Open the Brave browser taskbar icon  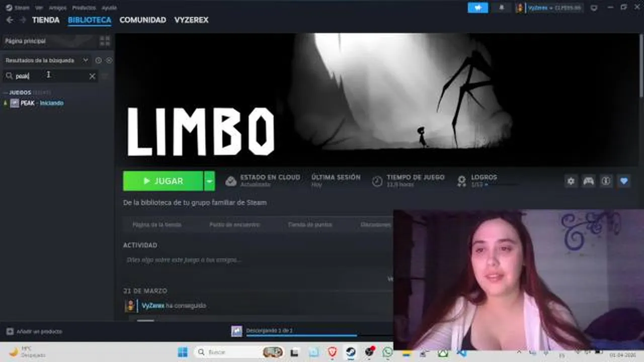[332, 352]
